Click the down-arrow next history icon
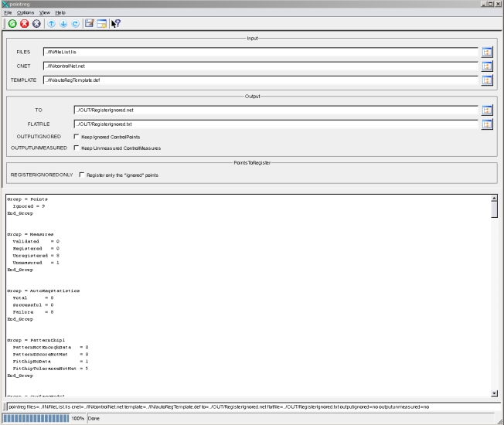Image resolution: width=504 pixels, height=425 pixels. click(x=63, y=24)
